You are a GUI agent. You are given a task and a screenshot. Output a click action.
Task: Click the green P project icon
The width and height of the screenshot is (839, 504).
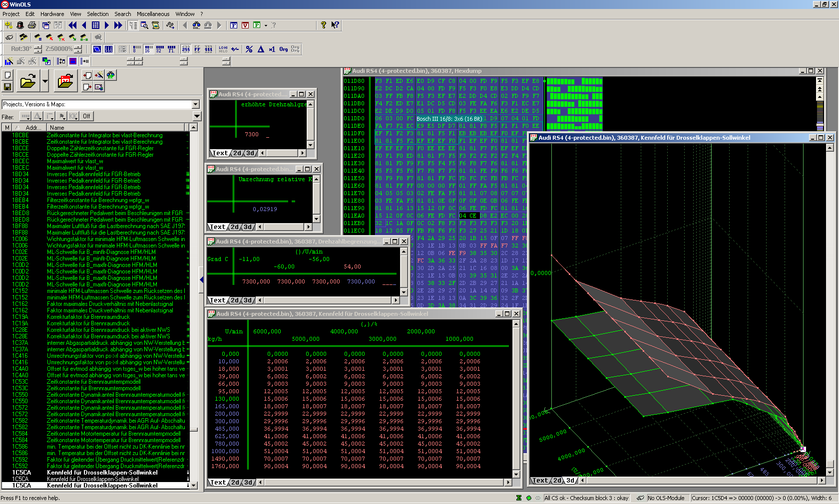click(257, 25)
